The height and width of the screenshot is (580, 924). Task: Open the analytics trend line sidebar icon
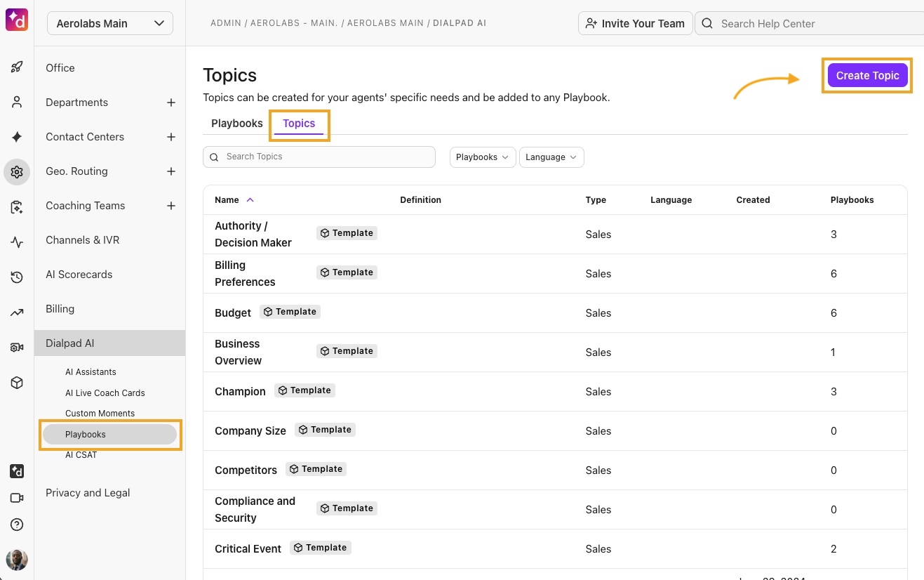[17, 312]
